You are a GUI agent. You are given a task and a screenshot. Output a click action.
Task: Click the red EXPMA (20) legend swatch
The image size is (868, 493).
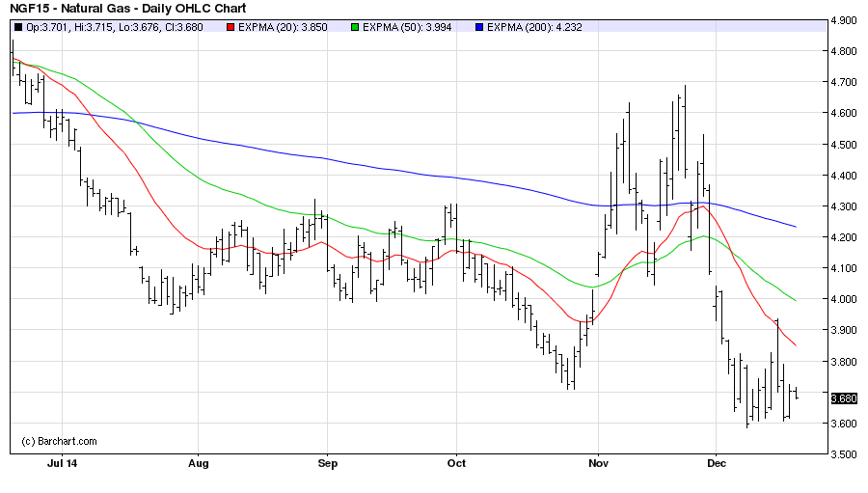[x=231, y=27]
